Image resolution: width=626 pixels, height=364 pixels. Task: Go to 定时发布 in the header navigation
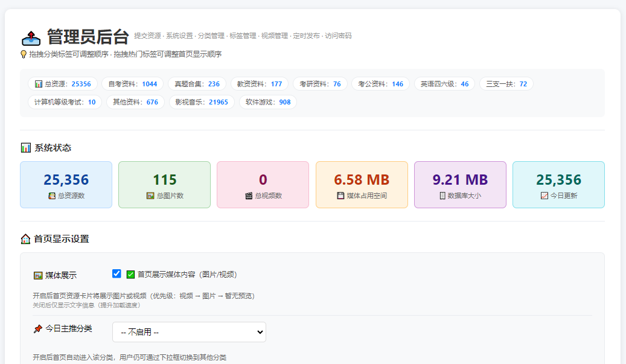point(306,36)
